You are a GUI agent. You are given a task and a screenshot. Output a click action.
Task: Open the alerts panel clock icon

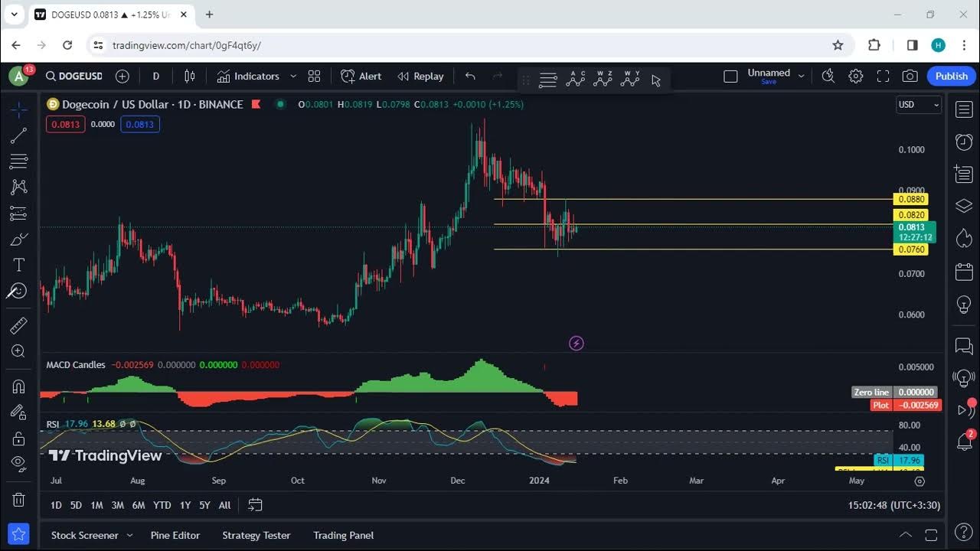[x=964, y=142]
